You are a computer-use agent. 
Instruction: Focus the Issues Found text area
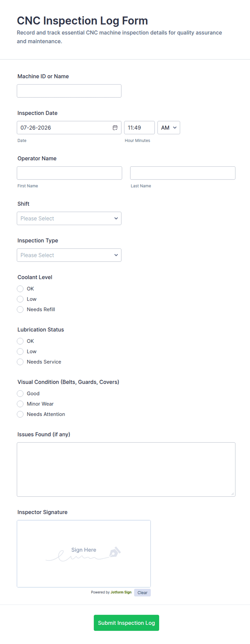click(x=126, y=469)
